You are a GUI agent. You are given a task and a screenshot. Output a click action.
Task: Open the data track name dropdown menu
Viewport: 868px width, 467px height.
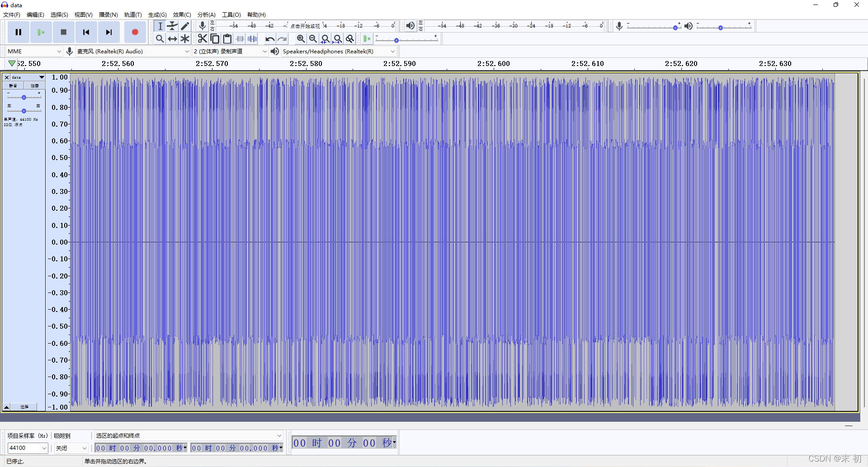tap(27, 77)
